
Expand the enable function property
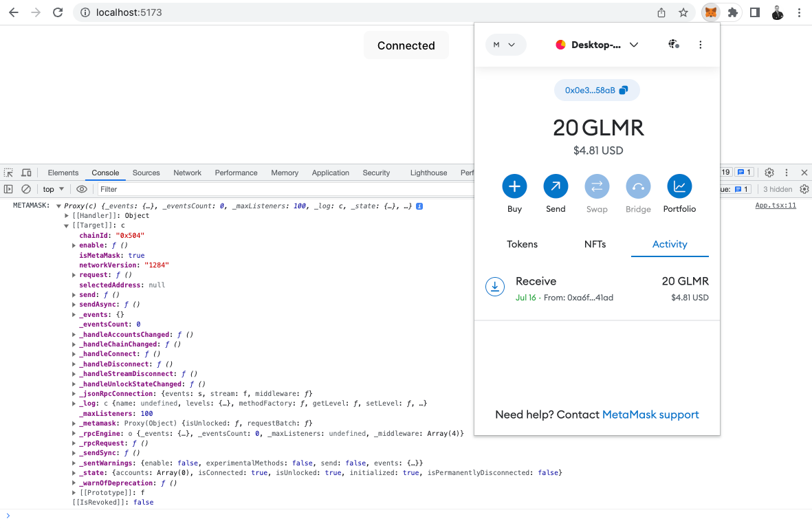74,245
